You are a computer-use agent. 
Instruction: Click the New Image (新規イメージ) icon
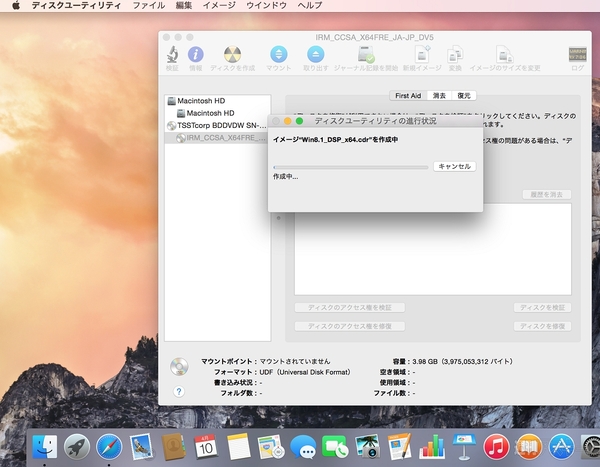(x=422, y=54)
